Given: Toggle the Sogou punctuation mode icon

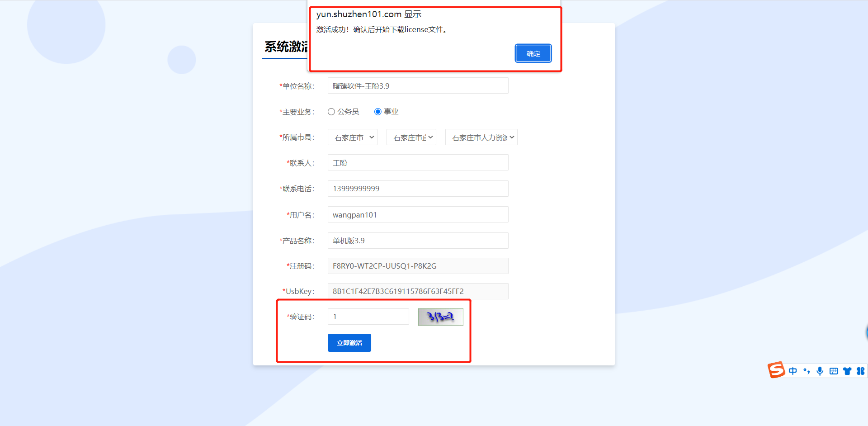Looking at the screenshot, I should click(x=807, y=371).
